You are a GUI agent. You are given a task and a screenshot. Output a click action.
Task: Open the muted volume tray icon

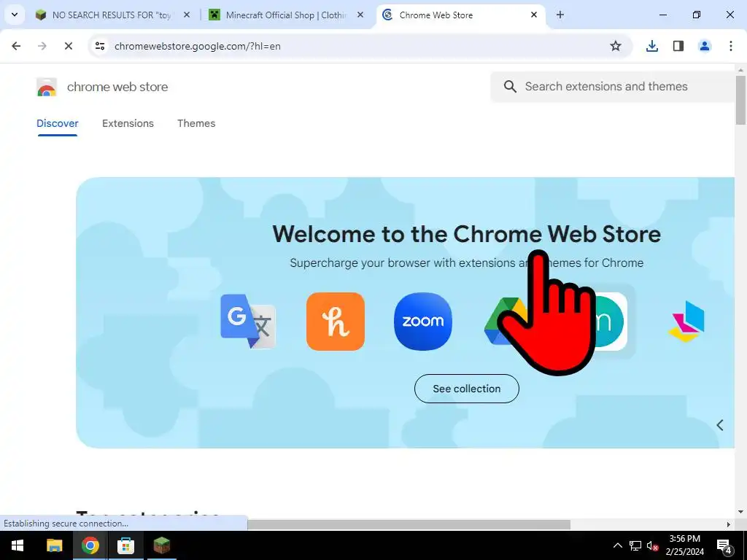click(x=653, y=545)
